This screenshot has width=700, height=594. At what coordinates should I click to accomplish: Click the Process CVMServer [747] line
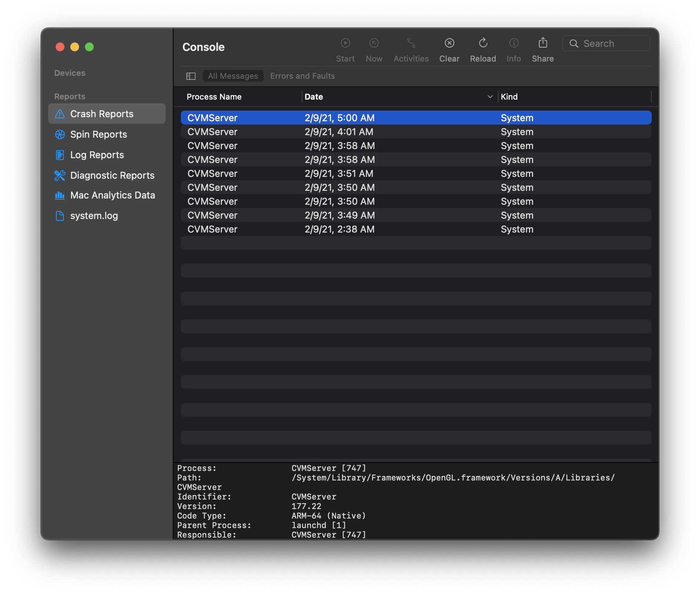(272, 468)
